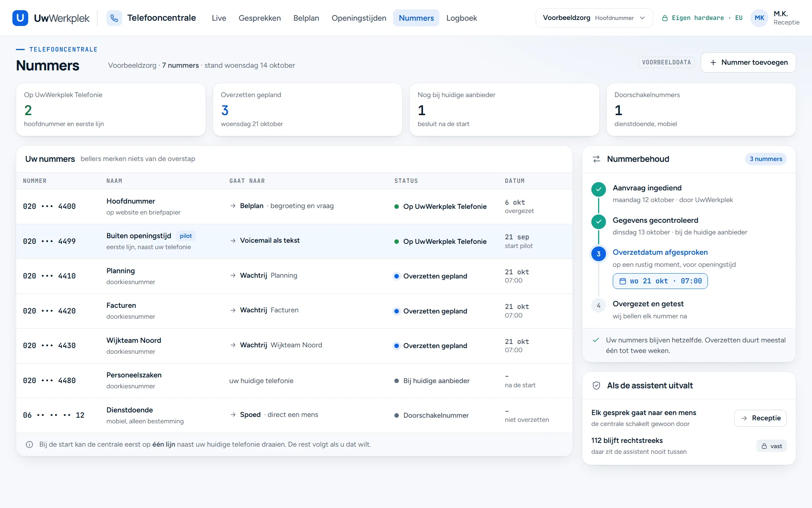Click the VOORBEELDDATA label
Viewport: 812px width, 508px height.
(667, 62)
